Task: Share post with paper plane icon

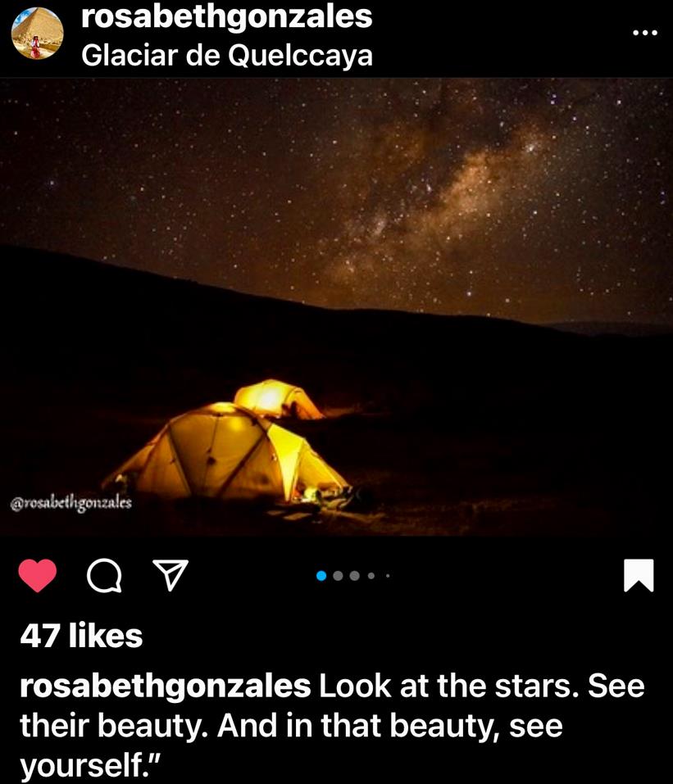Action: (171, 575)
